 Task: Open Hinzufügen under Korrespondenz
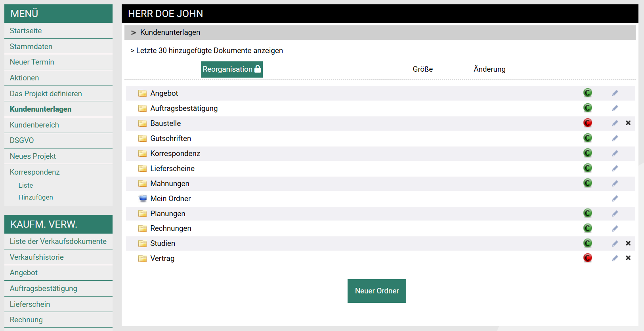point(36,197)
